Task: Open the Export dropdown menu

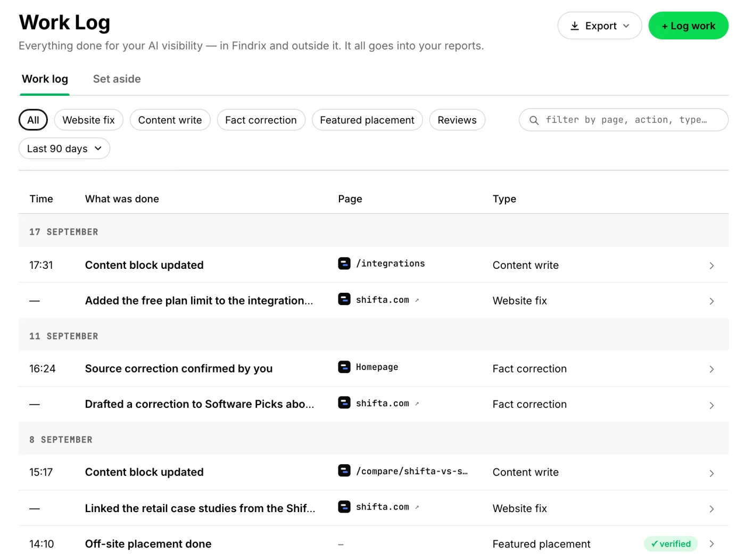Action: pos(599,26)
